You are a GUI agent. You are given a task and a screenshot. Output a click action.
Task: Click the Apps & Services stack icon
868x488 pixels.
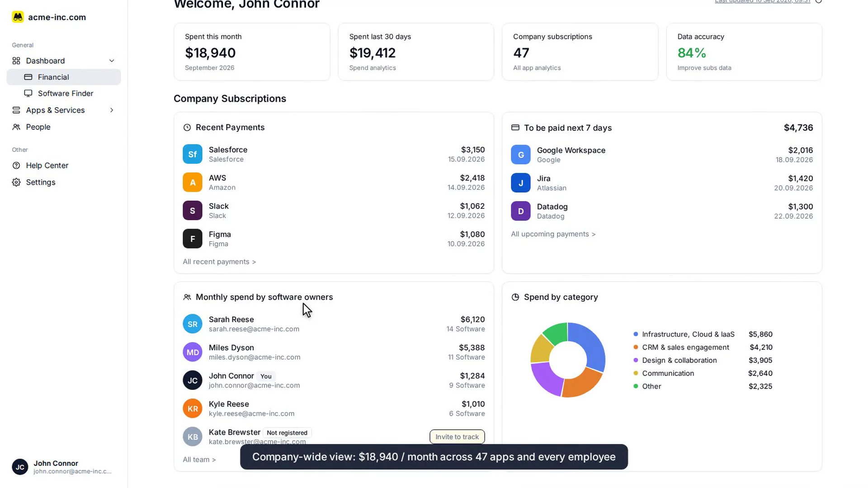[x=16, y=110]
